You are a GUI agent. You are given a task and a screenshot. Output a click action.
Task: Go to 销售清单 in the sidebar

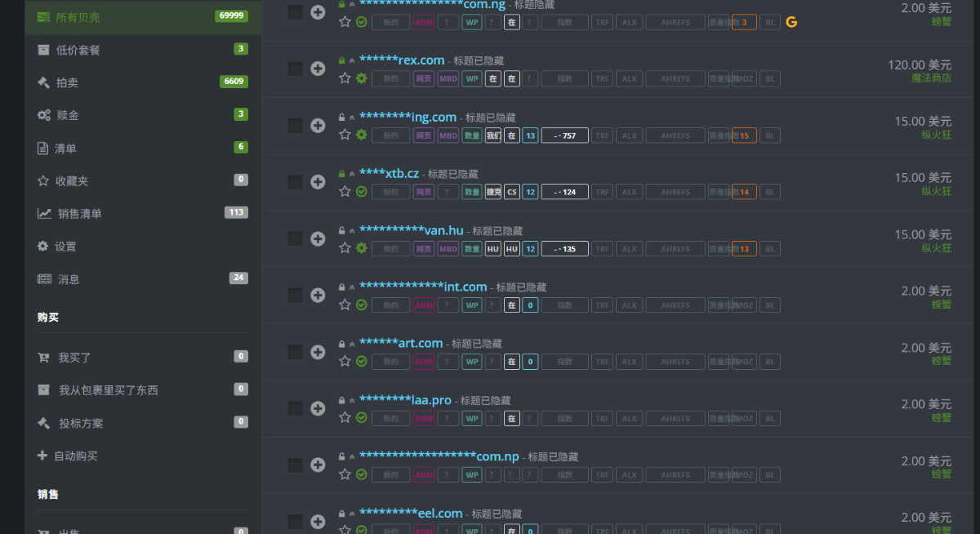coord(79,214)
